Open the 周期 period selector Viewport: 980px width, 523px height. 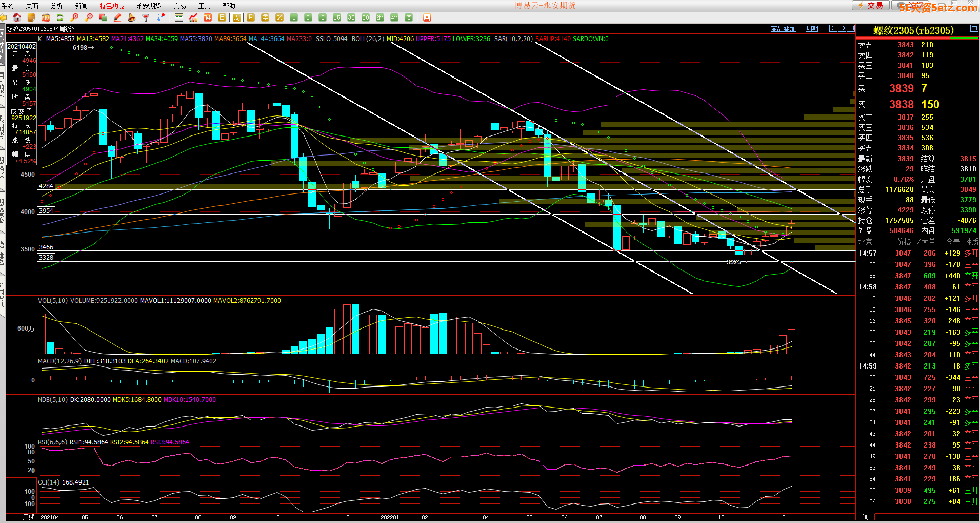(x=812, y=29)
